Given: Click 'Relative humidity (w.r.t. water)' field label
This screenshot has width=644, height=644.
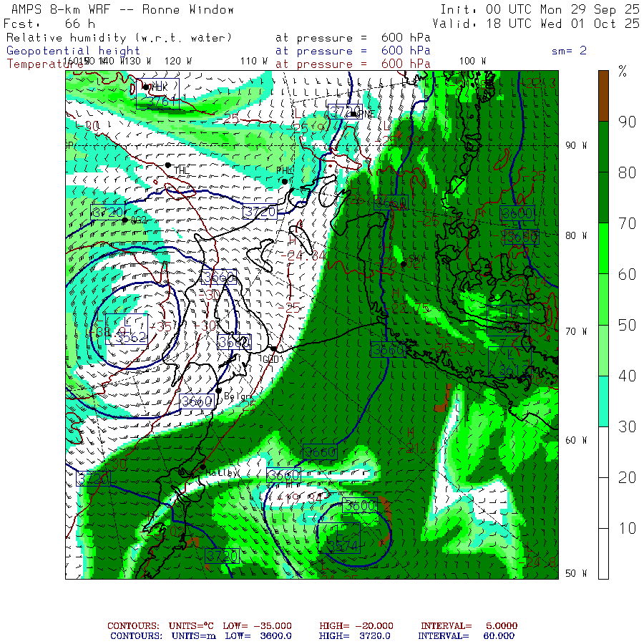Looking at the screenshot, I should point(119,37).
